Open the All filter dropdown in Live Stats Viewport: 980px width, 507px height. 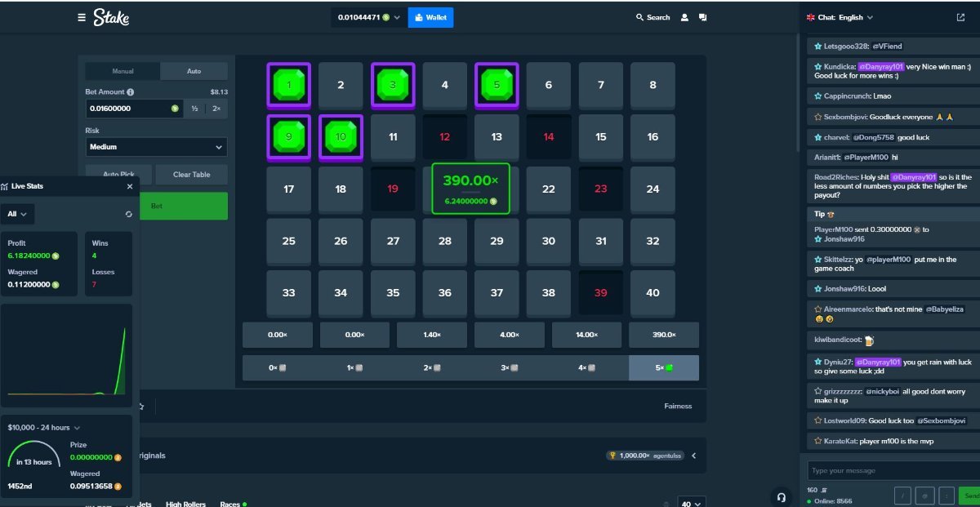pyautogui.click(x=17, y=214)
